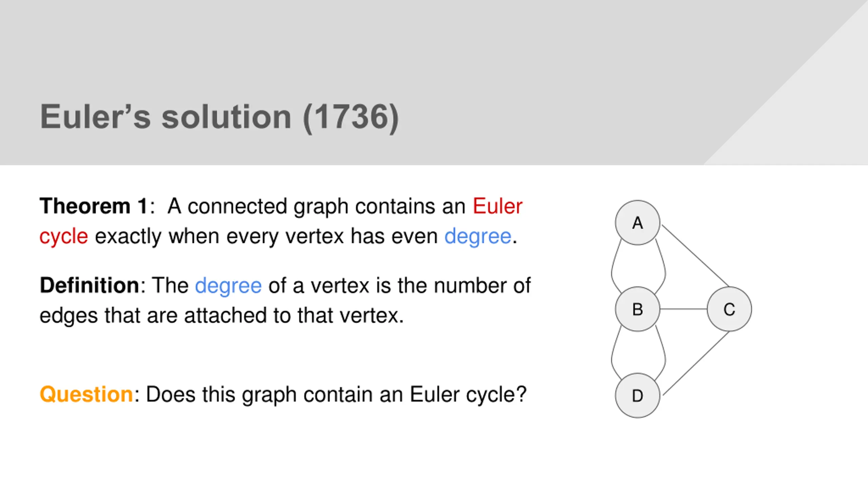Screen dimensions: 868x488
Task: Click the text "Does this graph contain an Euler cycle?"
Action: [x=336, y=395]
